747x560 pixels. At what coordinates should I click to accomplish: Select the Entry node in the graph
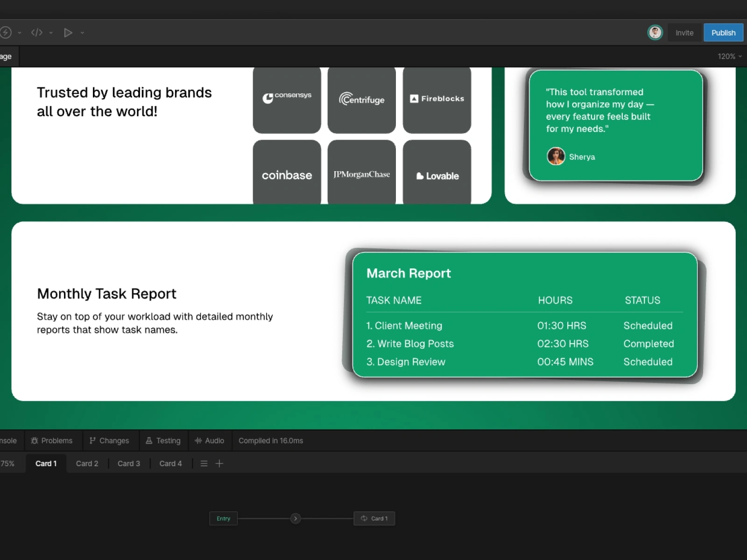(224, 518)
